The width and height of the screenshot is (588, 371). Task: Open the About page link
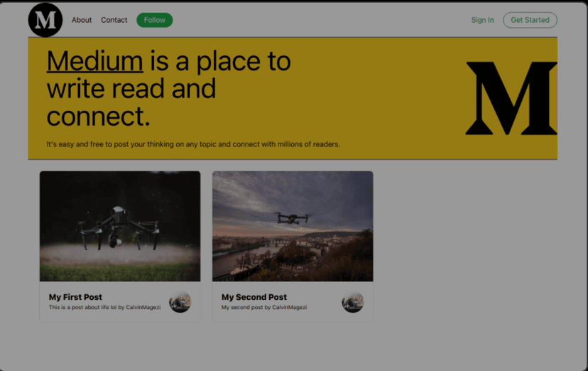point(82,20)
